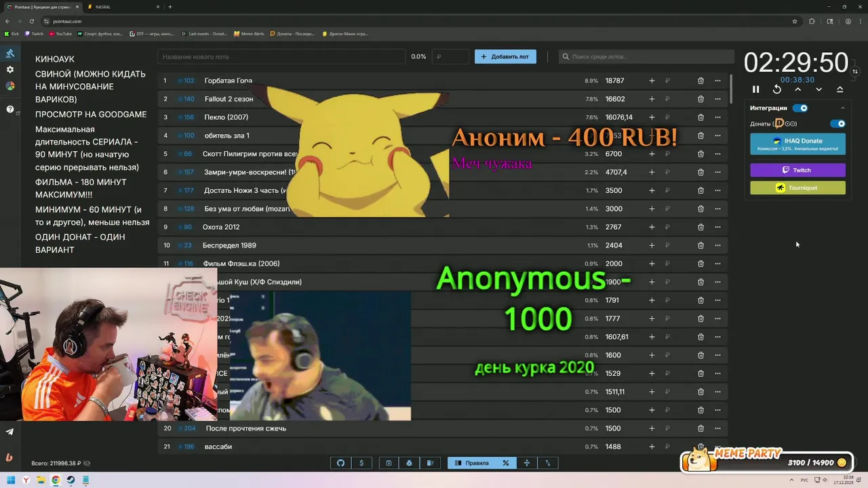Open the Правила button in bottom toolbar
The width and height of the screenshot is (868, 488).
471,463
